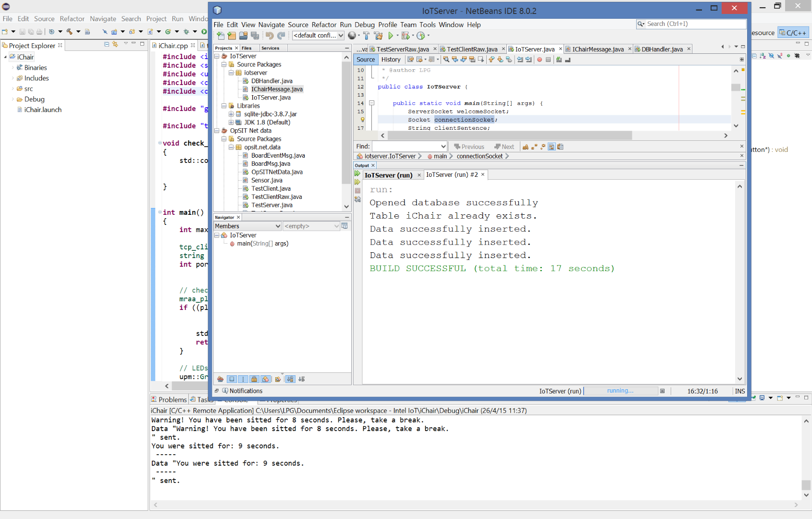
Task: Click the Profile Project clock icon
Action: [421, 36]
